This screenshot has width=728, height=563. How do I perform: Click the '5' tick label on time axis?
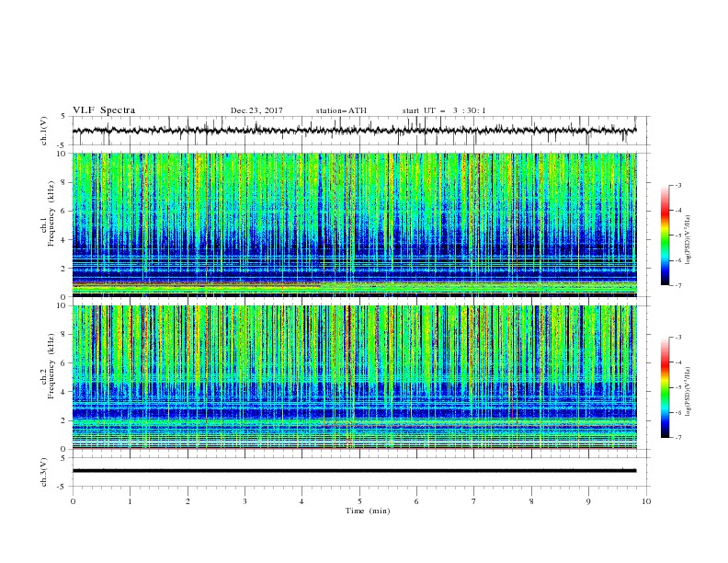pyautogui.click(x=359, y=501)
